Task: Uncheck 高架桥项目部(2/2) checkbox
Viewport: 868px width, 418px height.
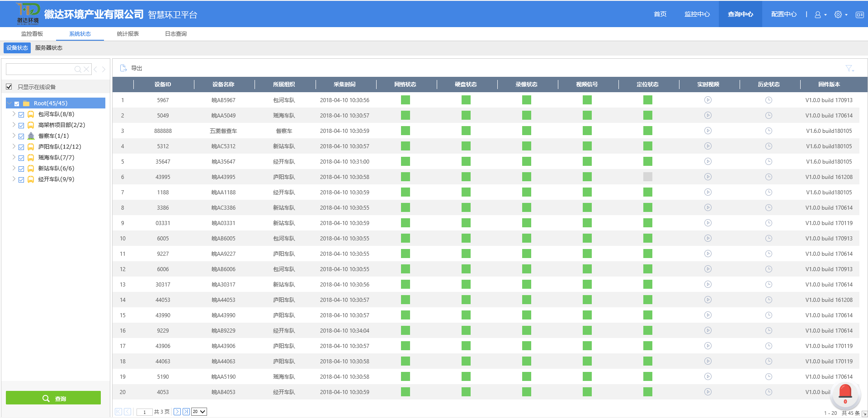Action: click(21, 125)
